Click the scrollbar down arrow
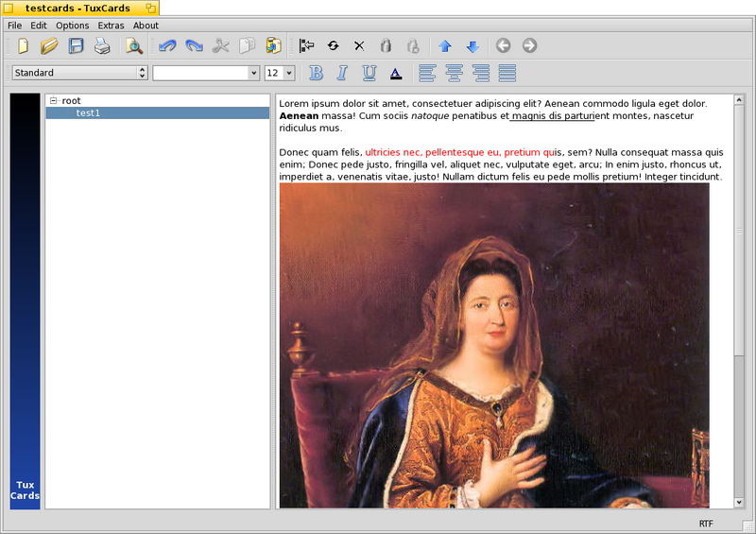 [739, 503]
